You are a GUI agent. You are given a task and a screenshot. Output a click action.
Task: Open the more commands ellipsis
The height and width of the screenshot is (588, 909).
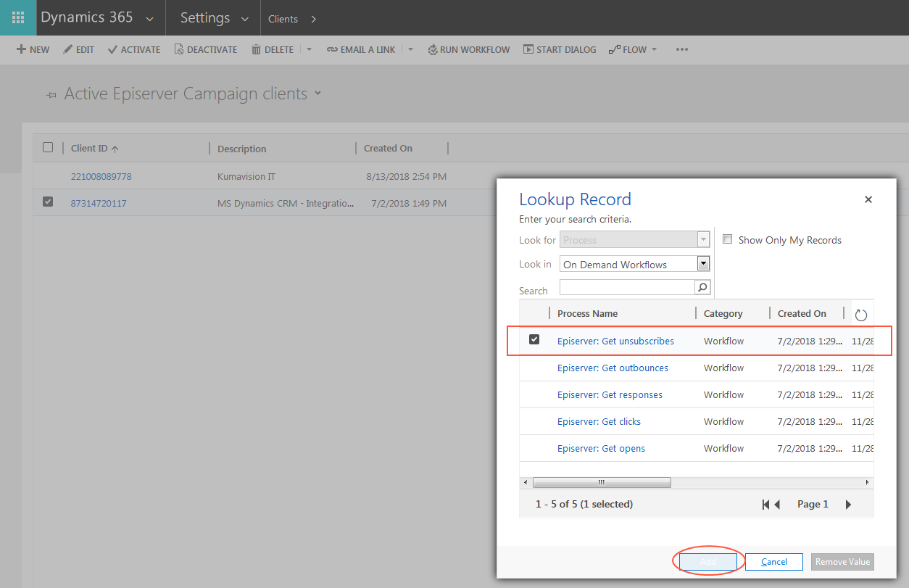click(x=681, y=49)
